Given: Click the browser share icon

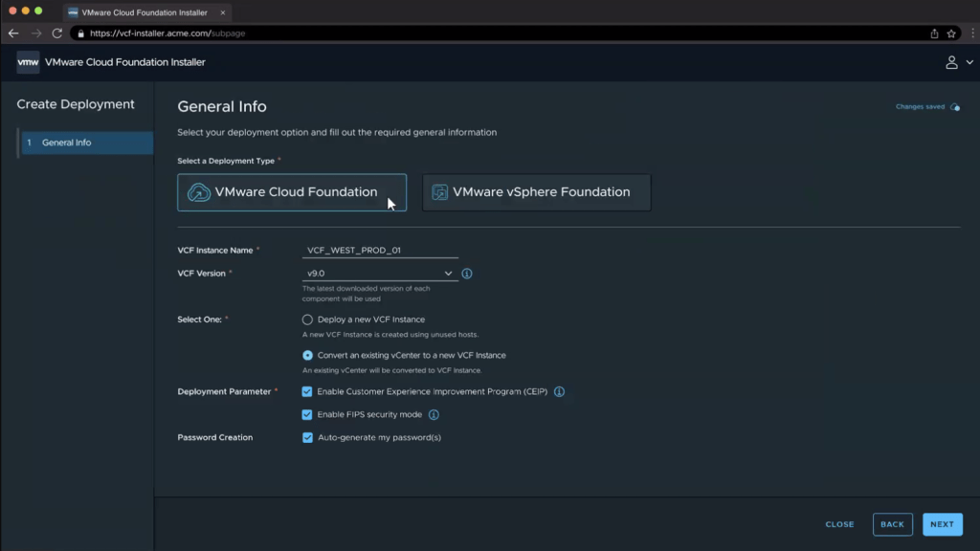Looking at the screenshot, I should coord(934,33).
